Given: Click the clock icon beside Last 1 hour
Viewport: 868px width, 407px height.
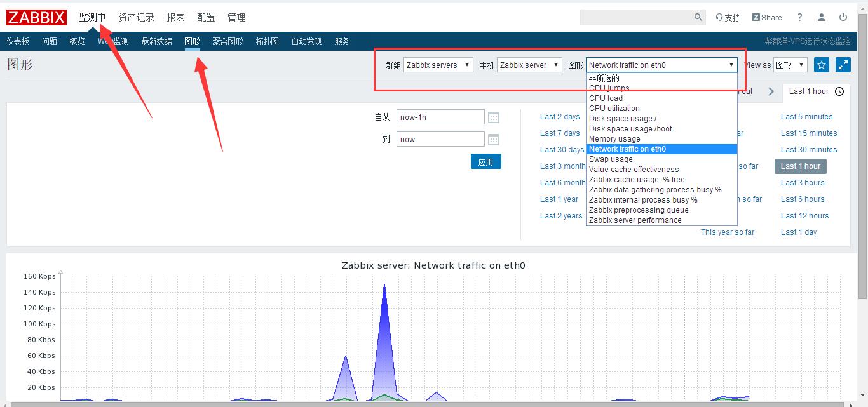Looking at the screenshot, I should point(839,91).
